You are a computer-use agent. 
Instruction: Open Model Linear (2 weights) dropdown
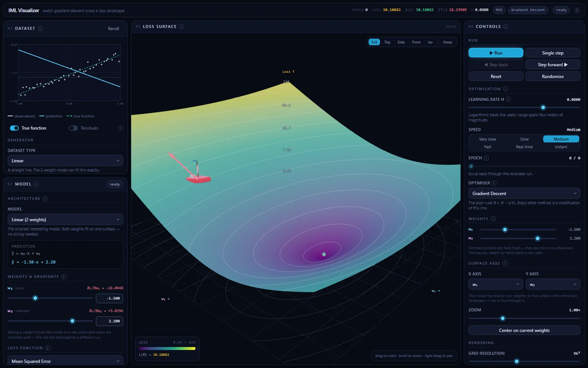[x=65, y=220]
